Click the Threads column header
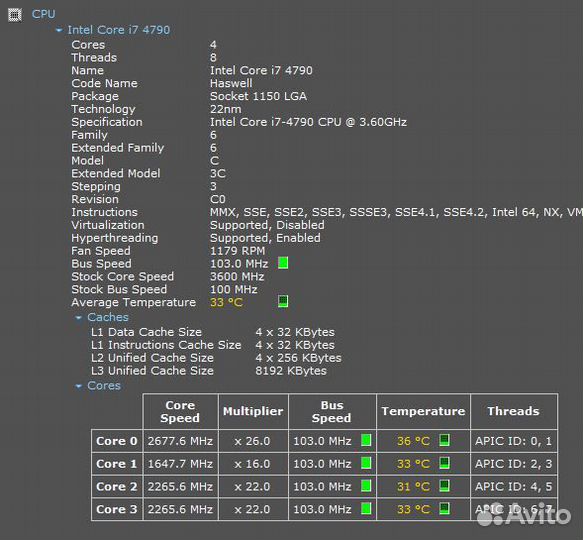Image resolution: width=583 pixels, height=540 pixels. coord(513,411)
